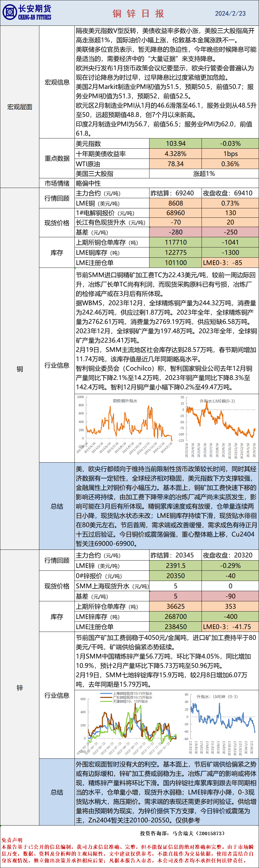
Task: Click the LME铜库存 change -1300
Action: click(x=230, y=252)
